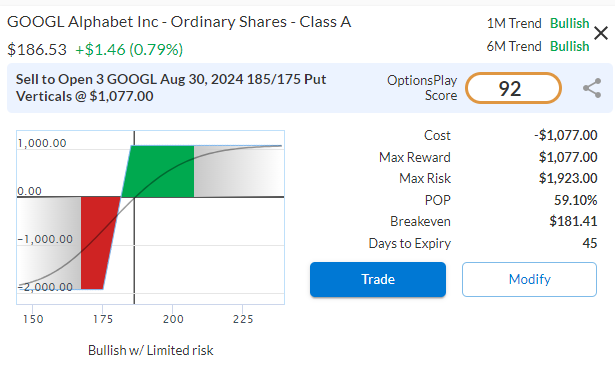Click the GOOGL Alphabet Inc title

[x=179, y=22]
